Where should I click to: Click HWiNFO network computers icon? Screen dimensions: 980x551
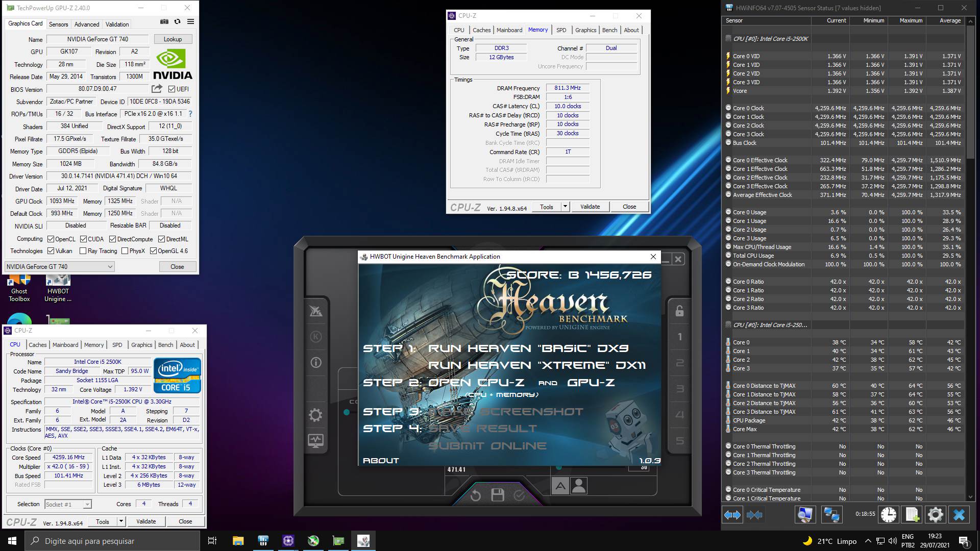[x=831, y=515]
